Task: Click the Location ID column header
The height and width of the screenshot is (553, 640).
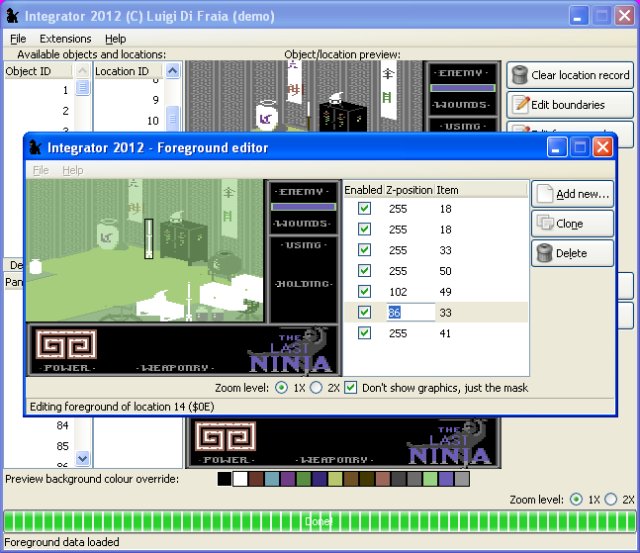Action: [x=128, y=71]
